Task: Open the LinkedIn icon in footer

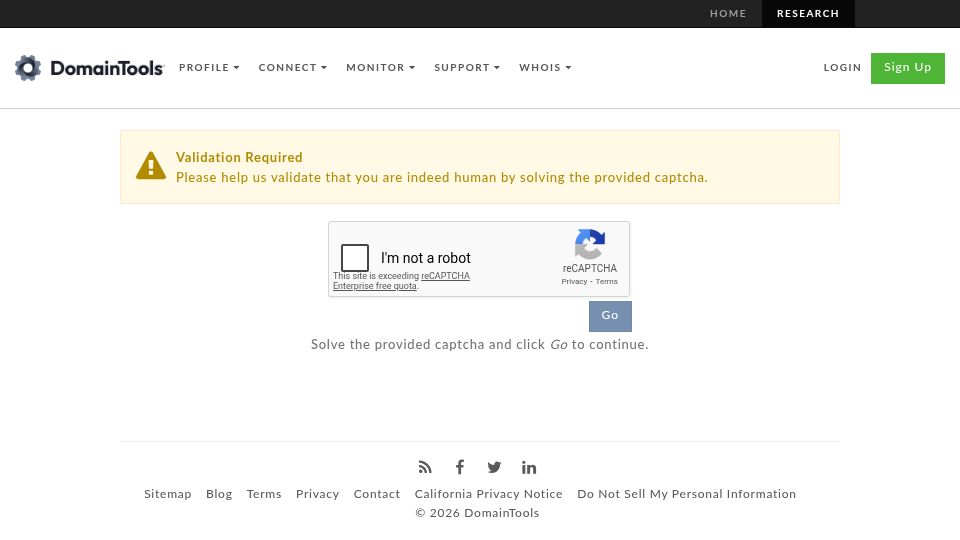Action: coord(529,467)
